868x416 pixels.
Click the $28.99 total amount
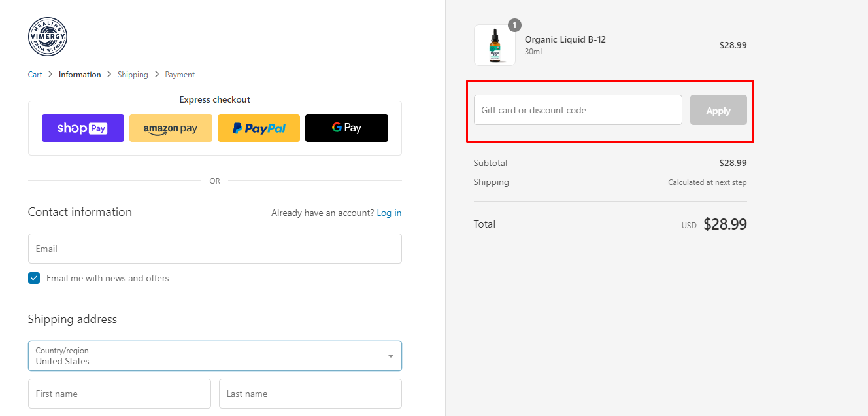(x=726, y=224)
